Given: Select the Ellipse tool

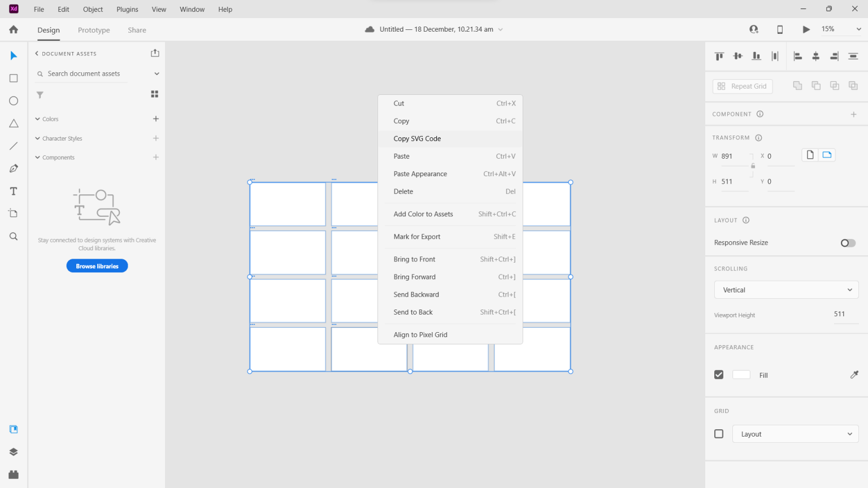Looking at the screenshot, I should pyautogui.click(x=13, y=101).
